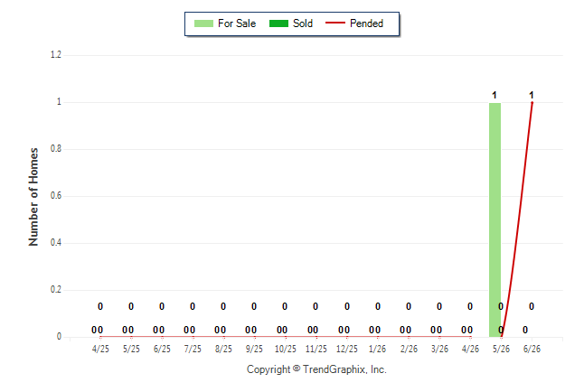This screenshot has height=392, width=584.
Task: Click the 0.6 y-axis tick label
Action: pos(56,195)
